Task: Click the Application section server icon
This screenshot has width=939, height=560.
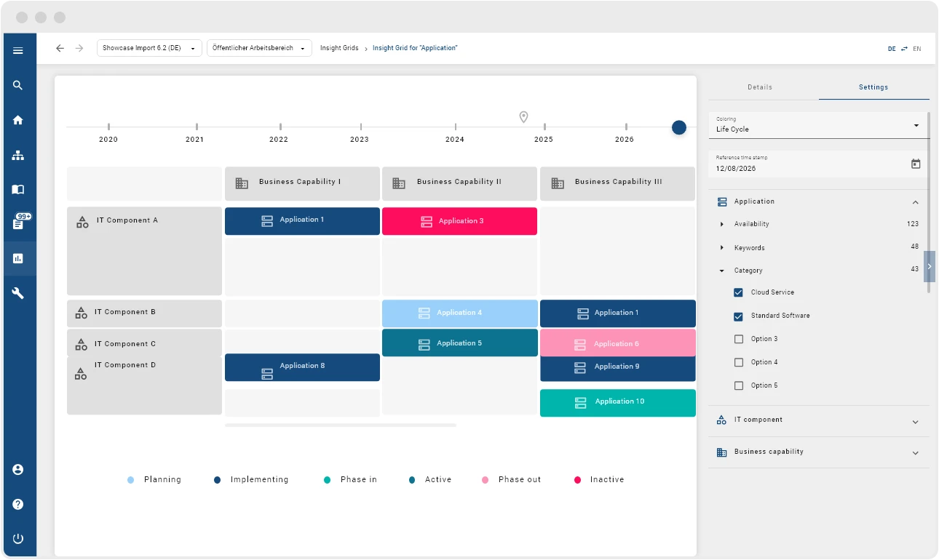Action: point(722,201)
